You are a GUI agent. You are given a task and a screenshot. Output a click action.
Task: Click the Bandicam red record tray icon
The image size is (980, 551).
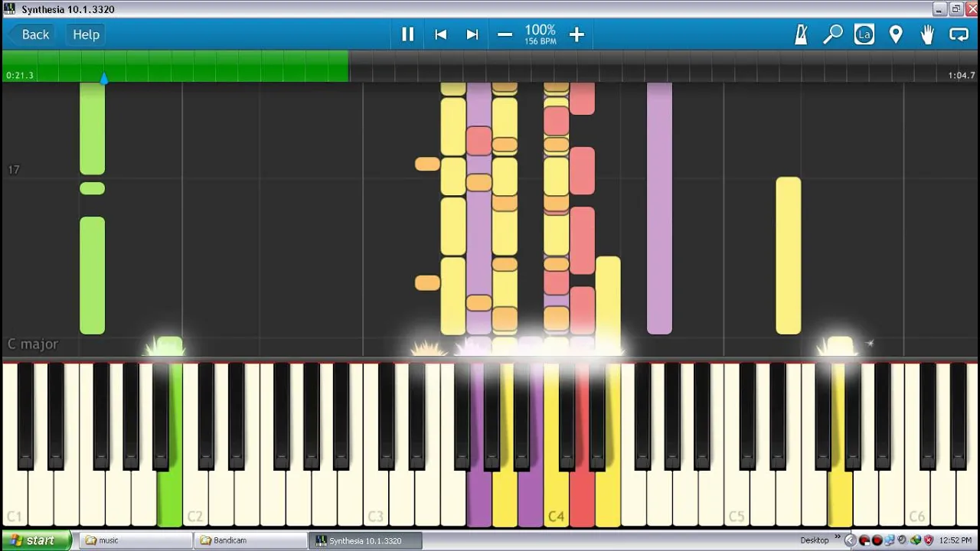point(877,540)
